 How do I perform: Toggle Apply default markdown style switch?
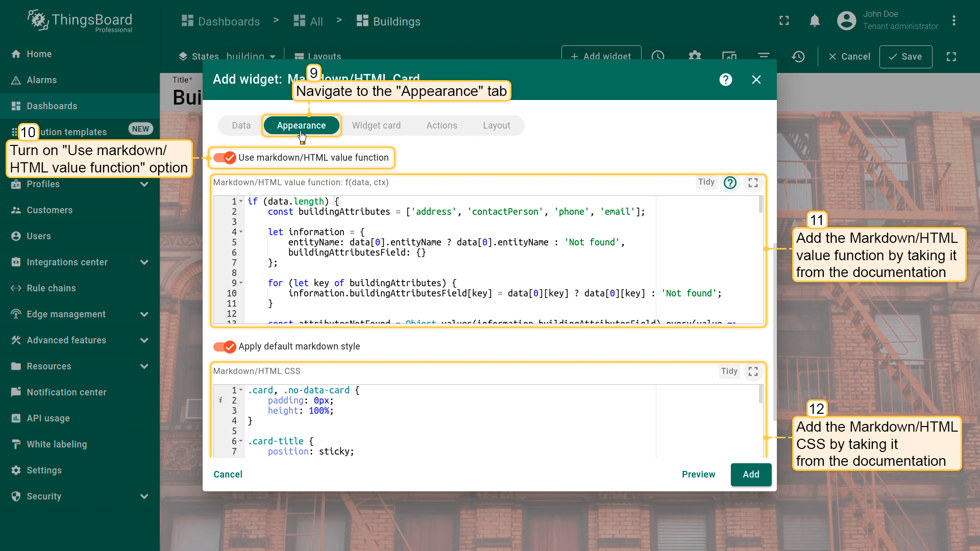[225, 346]
